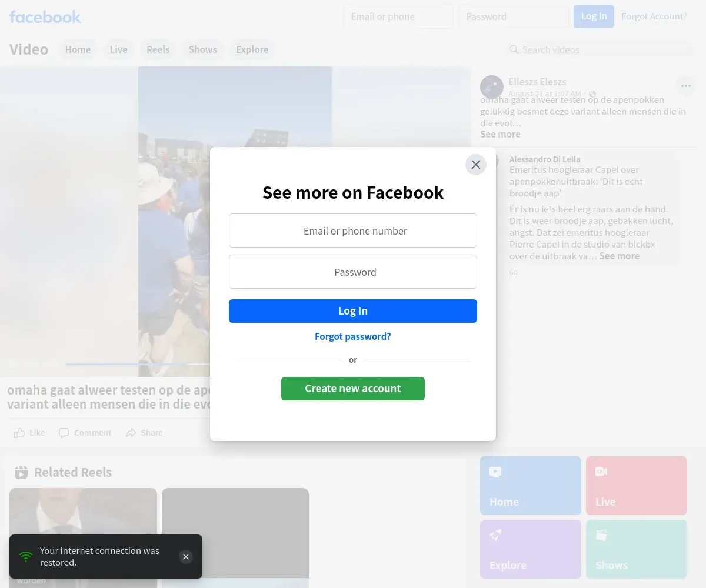The image size is (706, 588).
Task: Switch to the Live video tab
Action: [x=118, y=49]
